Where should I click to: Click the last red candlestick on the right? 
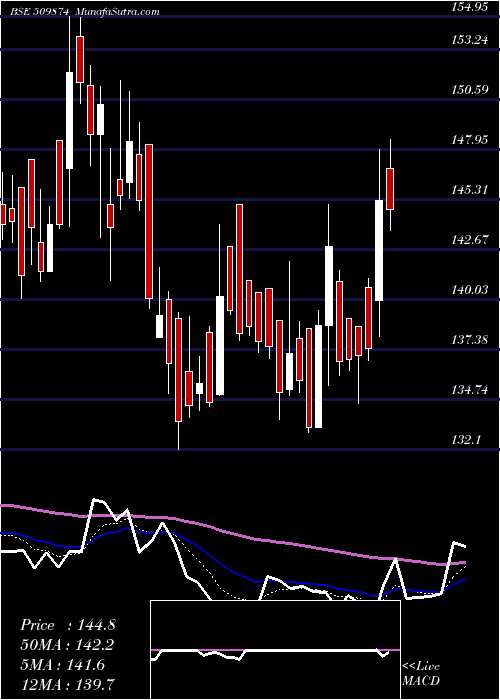(390, 189)
